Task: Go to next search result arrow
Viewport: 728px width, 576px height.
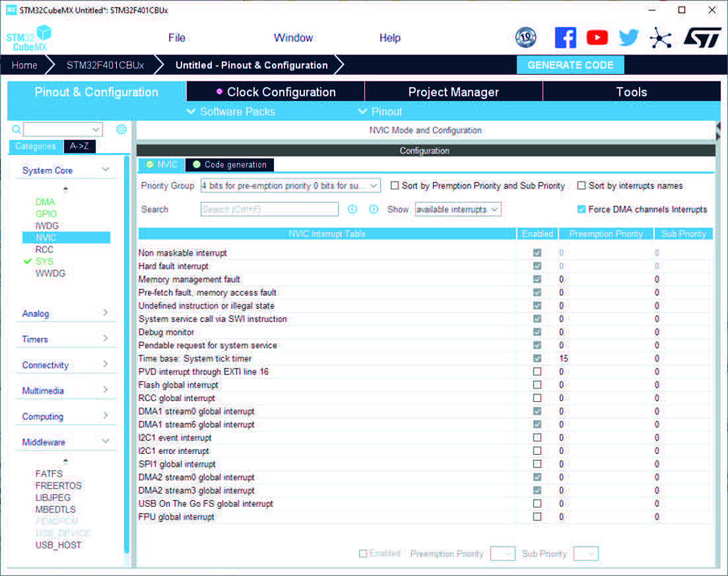Action: [x=374, y=209]
